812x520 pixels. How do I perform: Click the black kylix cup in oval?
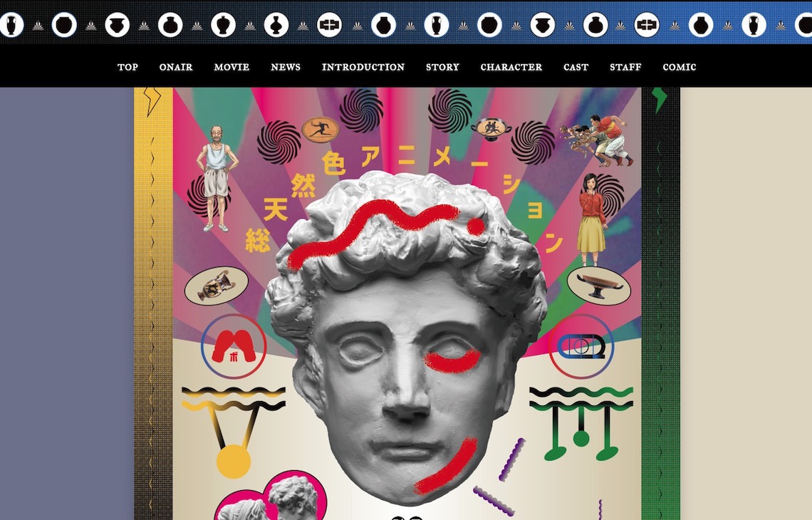pyautogui.click(x=599, y=286)
